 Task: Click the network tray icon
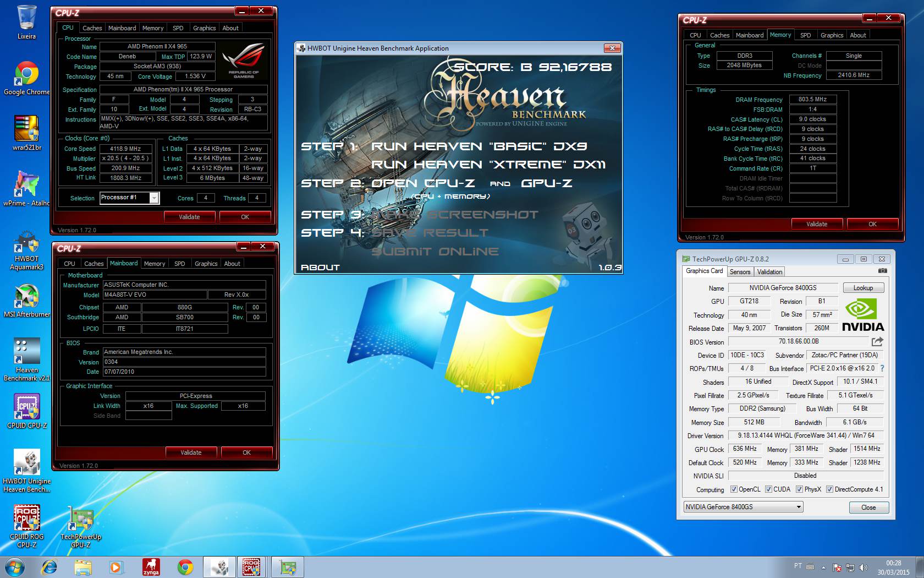[x=850, y=568]
